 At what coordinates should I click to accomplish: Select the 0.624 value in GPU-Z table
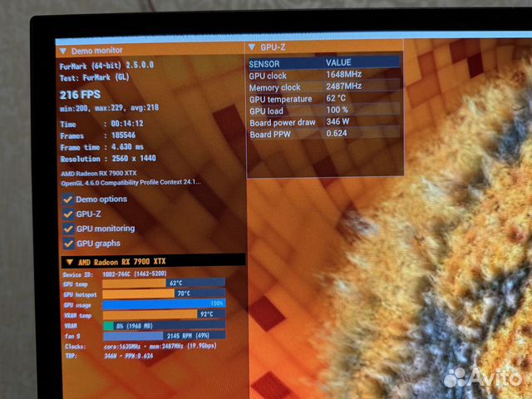pyautogui.click(x=337, y=133)
